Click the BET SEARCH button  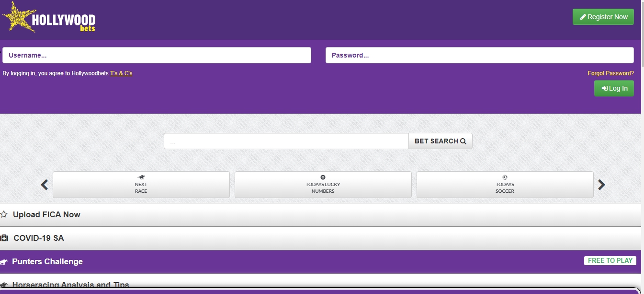pos(441,141)
